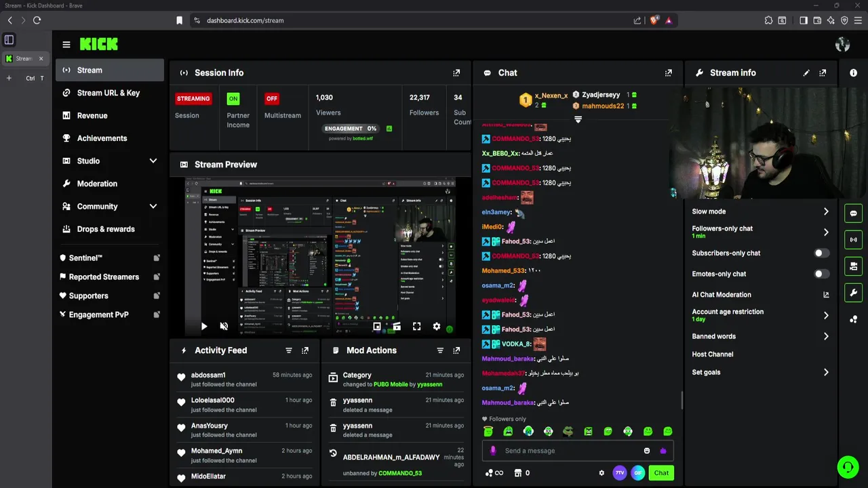The height and width of the screenshot is (488, 868).
Task: Open the Revenue page
Action: (110, 115)
